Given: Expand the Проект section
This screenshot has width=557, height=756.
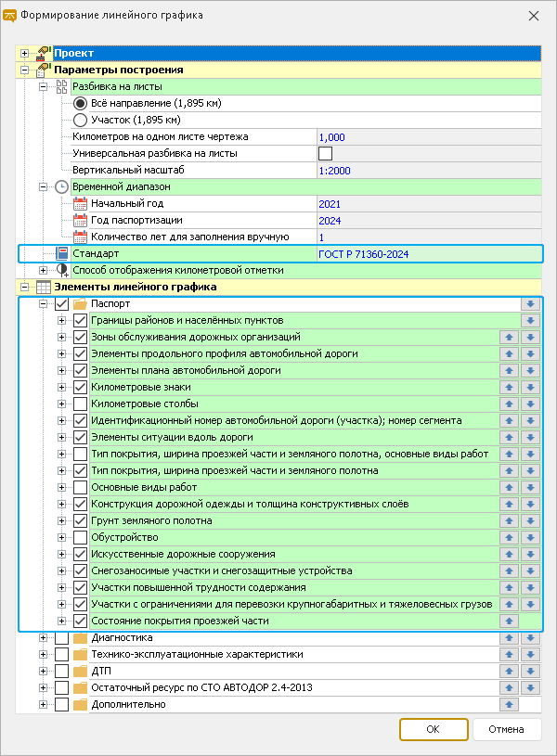Looking at the screenshot, I should pos(25,54).
